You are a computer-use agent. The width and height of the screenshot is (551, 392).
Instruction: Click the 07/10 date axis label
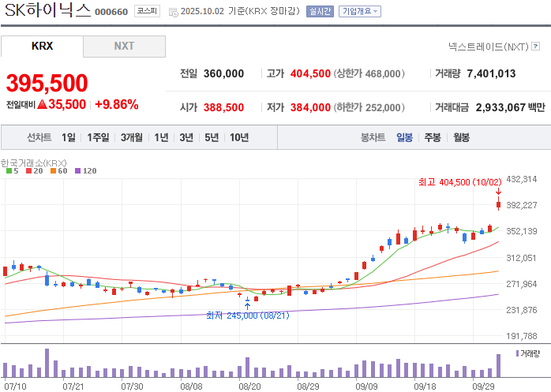pyautogui.click(x=16, y=386)
